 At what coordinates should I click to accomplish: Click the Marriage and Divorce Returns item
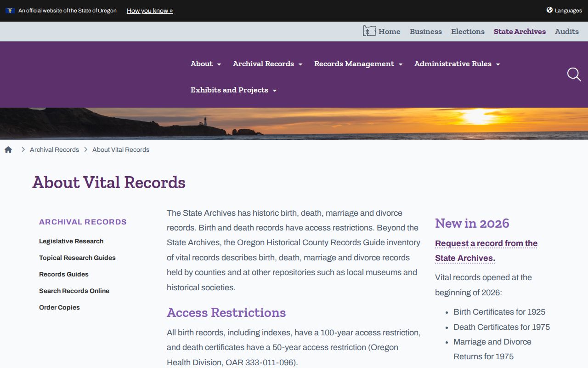[492, 349]
